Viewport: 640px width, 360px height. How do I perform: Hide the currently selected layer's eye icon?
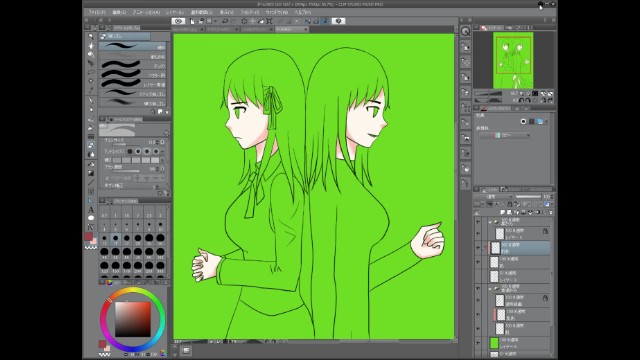[x=478, y=248]
